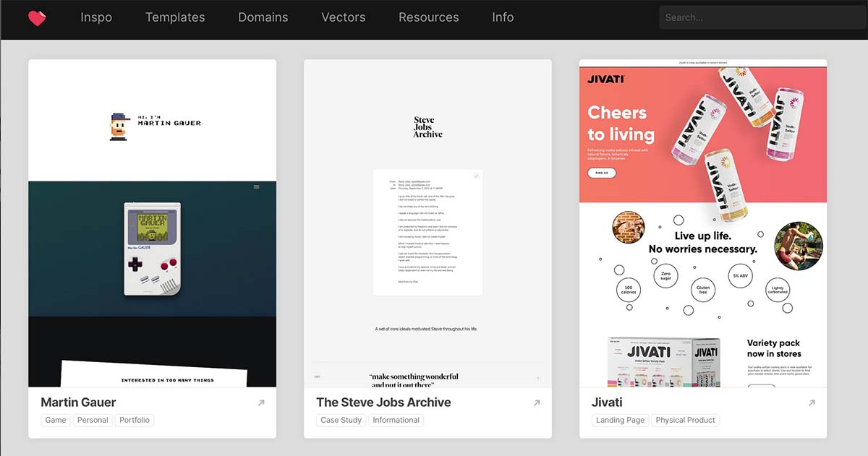Choose the Physical Product tag
Screen dimensions: 868x456
pyautogui.click(x=686, y=420)
